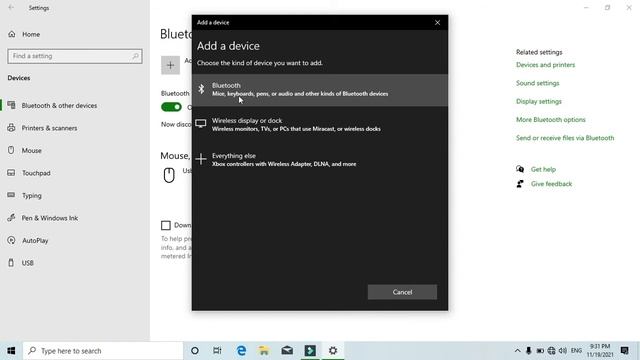Open Send or receive files via Bluetooth

(565, 138)
